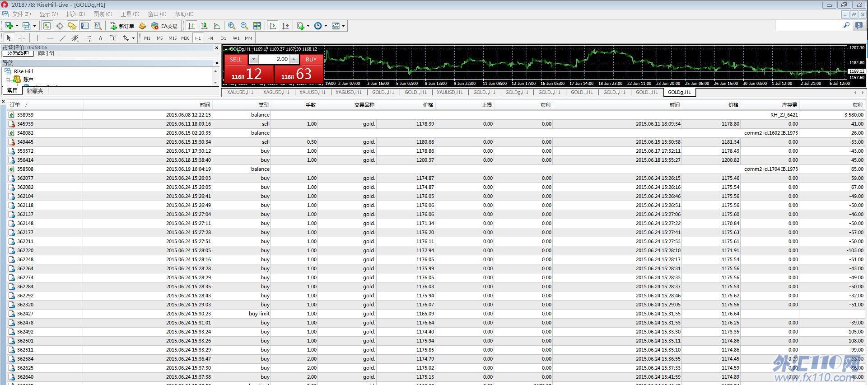The height and width of the screenshot is (385, 868).
Task: Select the text A tool
Action: [100, 38]
